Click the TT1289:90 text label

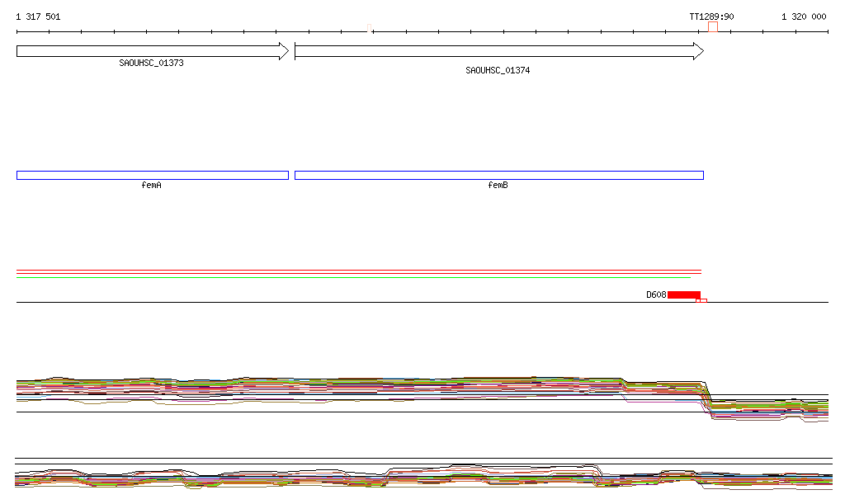(711, 16)
